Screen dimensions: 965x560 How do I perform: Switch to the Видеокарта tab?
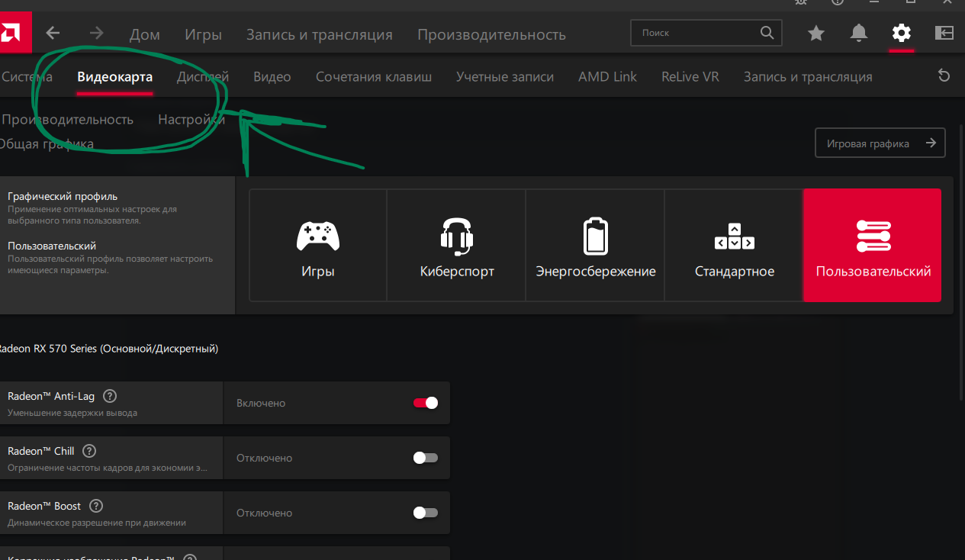click(x=115, y=76)
